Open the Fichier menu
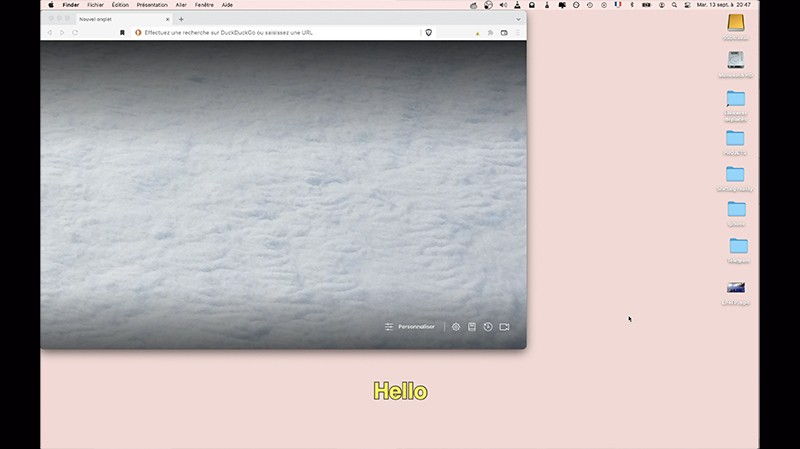The image size is (800, 449). [x=95, y=5]
